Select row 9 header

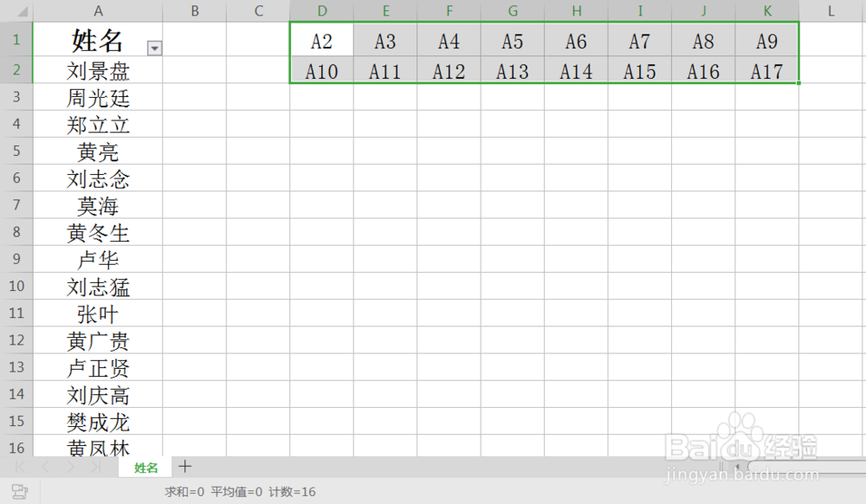tap(16, 259)
